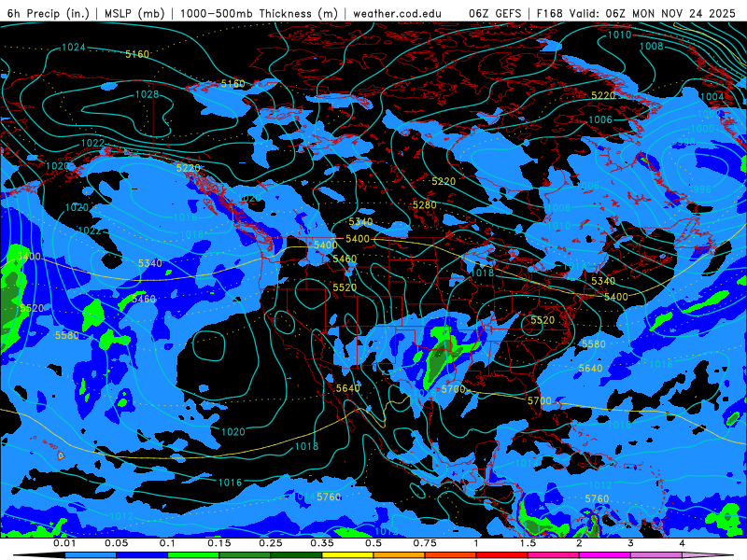Image resolution: width=747 pixels, height=560 pixels.
Task: Click the light blue 0.01–0.05 legend swatch
Action: tap(91, 555)
